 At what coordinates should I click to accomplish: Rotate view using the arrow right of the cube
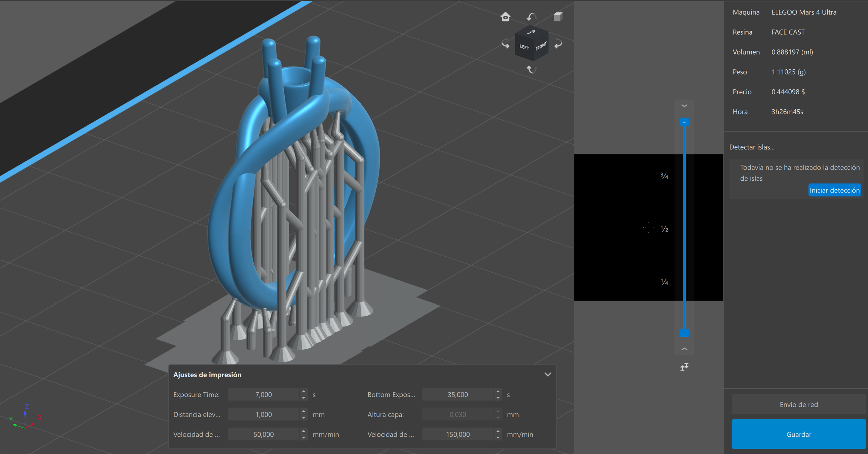558,44
